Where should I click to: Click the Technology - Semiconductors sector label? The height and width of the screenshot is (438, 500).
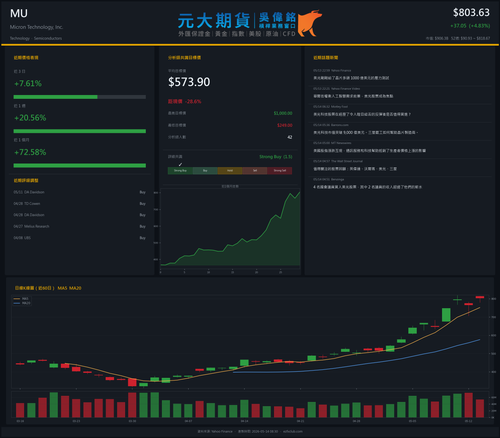[x=36, y=38]
